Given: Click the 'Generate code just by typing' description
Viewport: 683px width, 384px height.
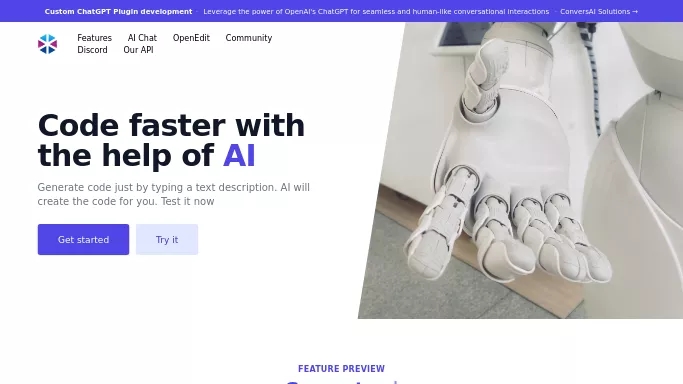Looking at the screenshot, I should 173,194.
